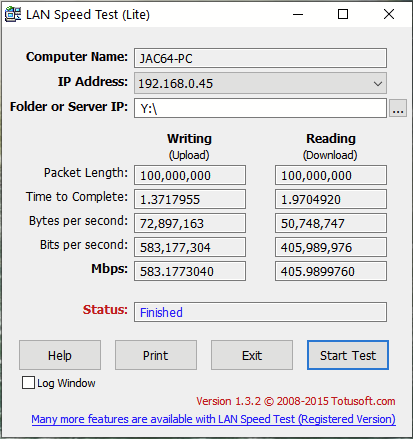Click the Exit button
413x439 pixels.
tap(252, 355)
